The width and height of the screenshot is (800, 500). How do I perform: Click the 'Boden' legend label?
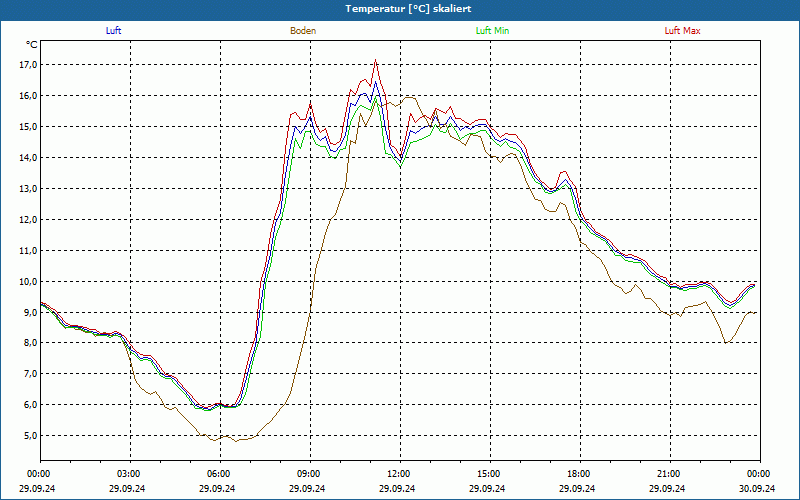(303, 31)
